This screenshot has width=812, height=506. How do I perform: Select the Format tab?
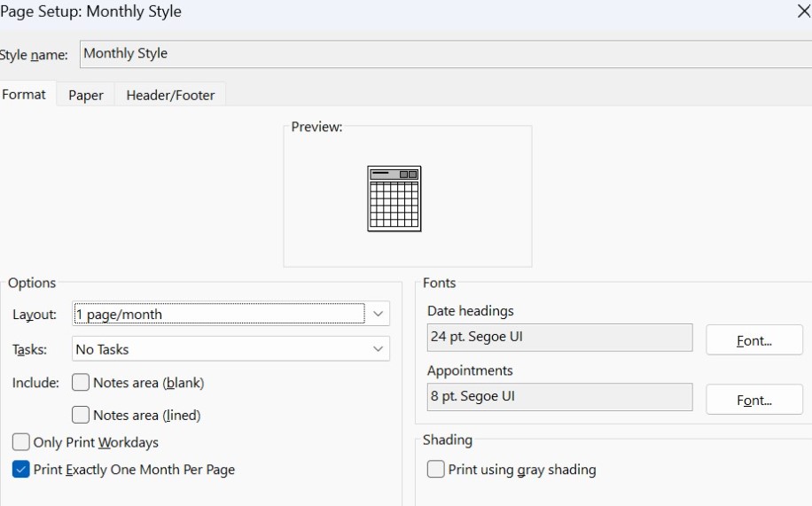click(25, 94)
